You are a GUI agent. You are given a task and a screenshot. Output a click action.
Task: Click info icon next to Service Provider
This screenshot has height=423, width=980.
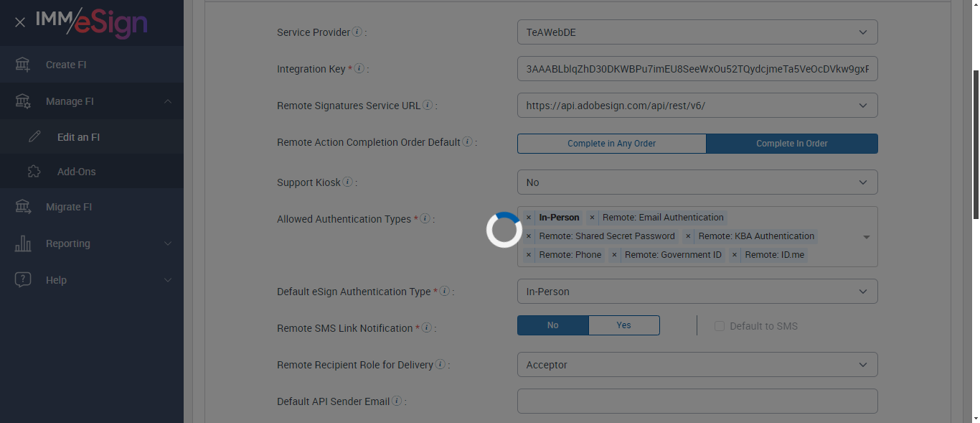point(357,32)
